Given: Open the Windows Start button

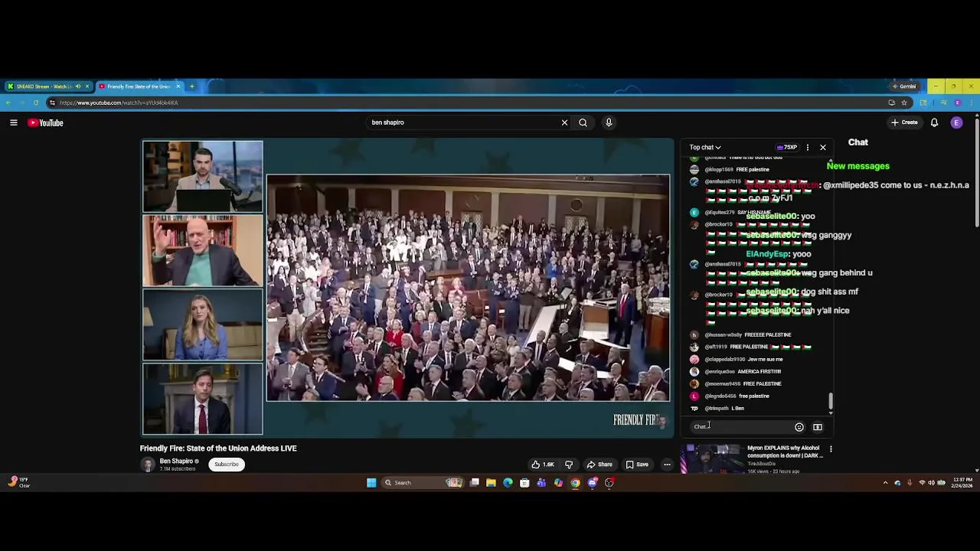Looking at the screenshot, I should [x=371, y=483].
